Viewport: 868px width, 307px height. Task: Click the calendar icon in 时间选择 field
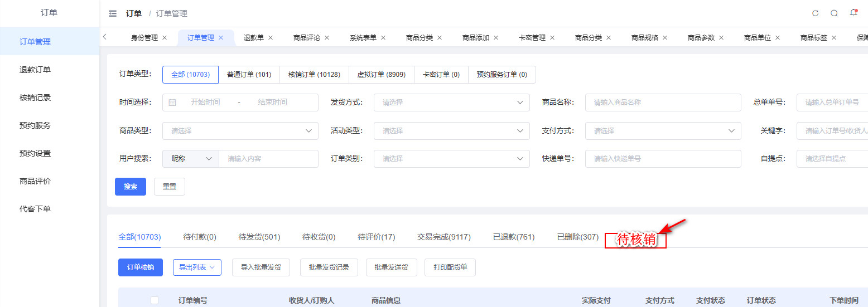point(172,103)
